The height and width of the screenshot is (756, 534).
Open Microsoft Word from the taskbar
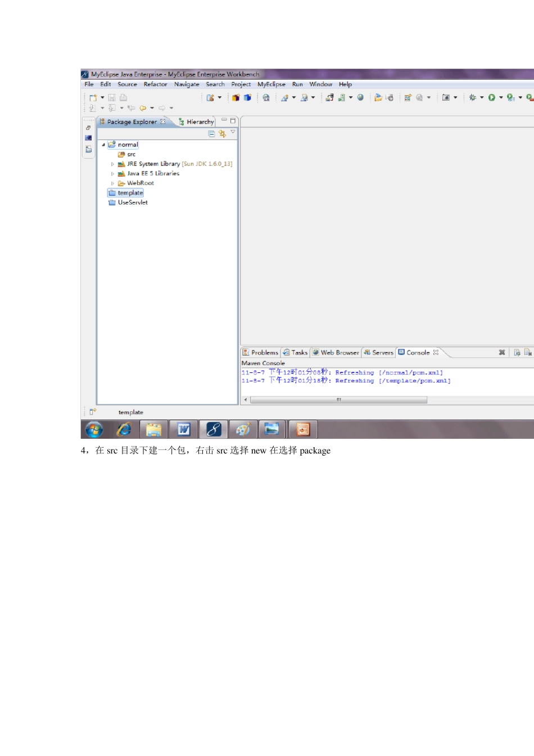183,430
